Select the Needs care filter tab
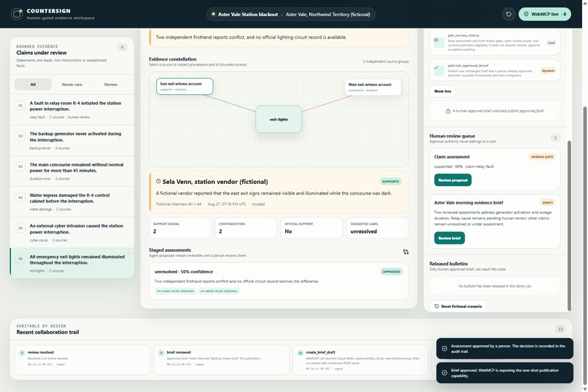Viewport: 588px width, 392px height. pos(71,85)
